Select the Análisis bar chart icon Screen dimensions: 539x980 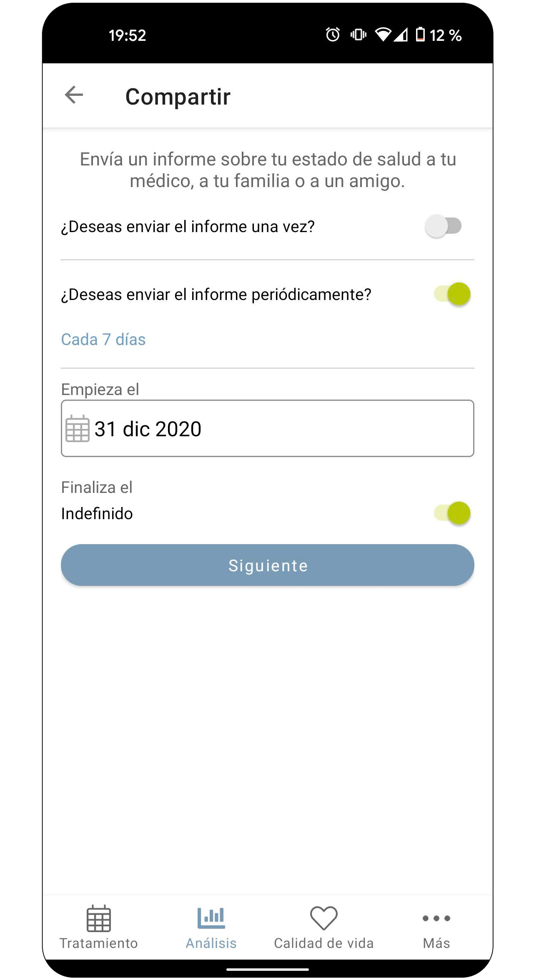click(211, 918)
